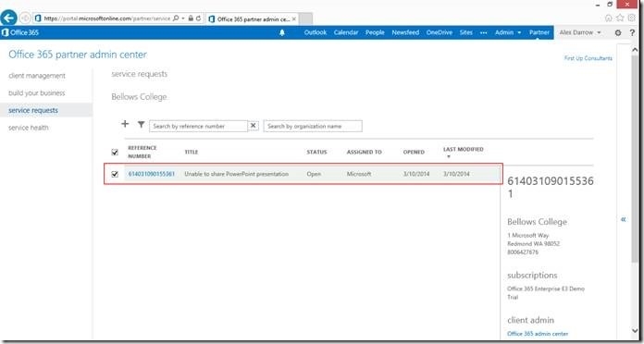This screenshot has height=344, width=644.
Task: Click the Title column header
Action: pos(191,152)
